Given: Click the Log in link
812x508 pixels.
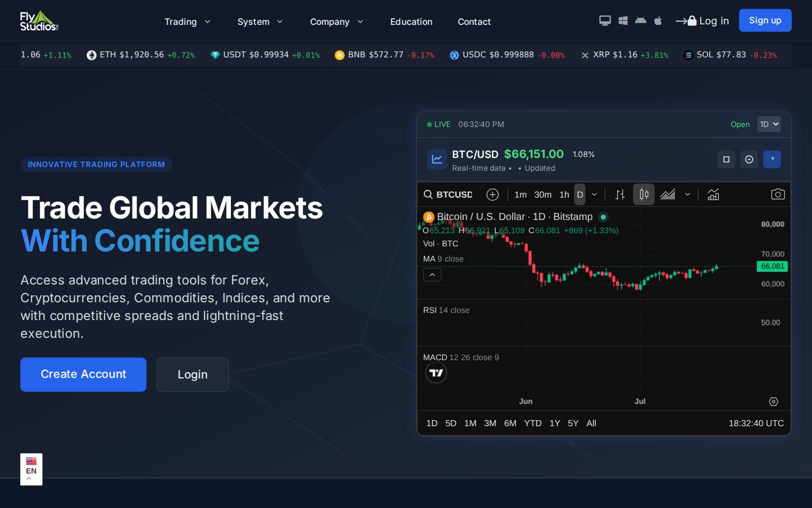Looking at the screenshot, I should pos(702,21).
